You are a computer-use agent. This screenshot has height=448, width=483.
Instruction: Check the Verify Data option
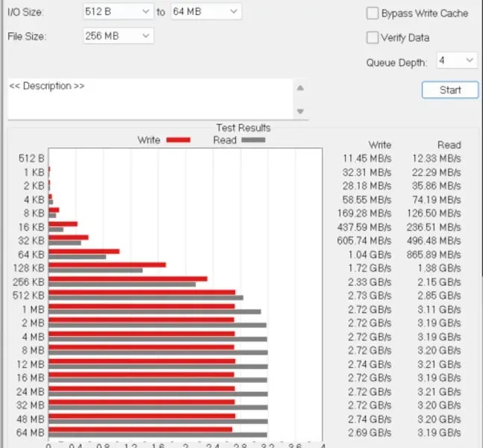(373, 37)
